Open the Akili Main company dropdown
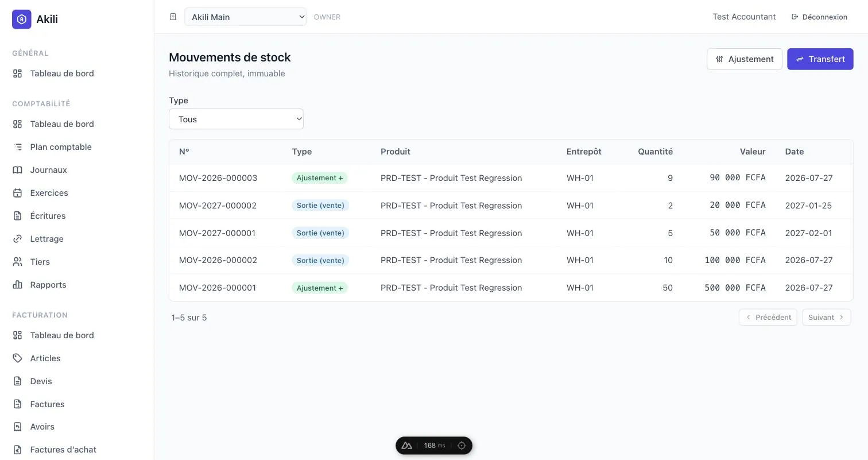This screenshot has height=460, width=868. pyautogui.click(x=246, y=17)
